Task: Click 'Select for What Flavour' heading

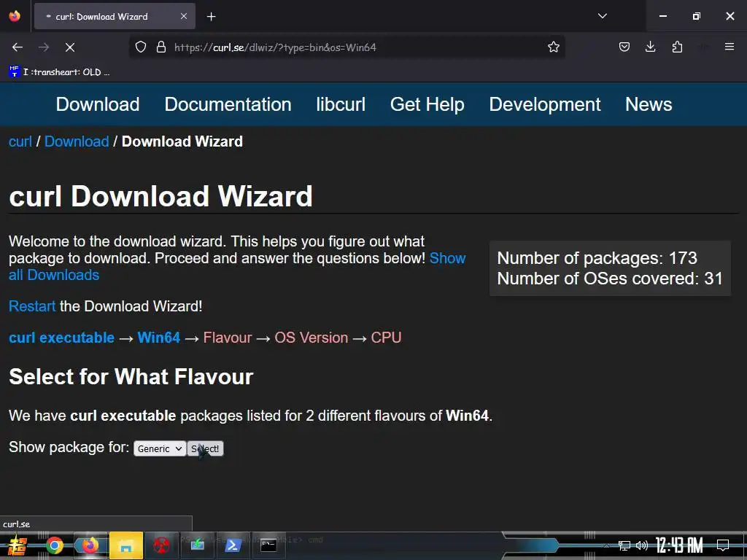Action: [x=131, y=377]
